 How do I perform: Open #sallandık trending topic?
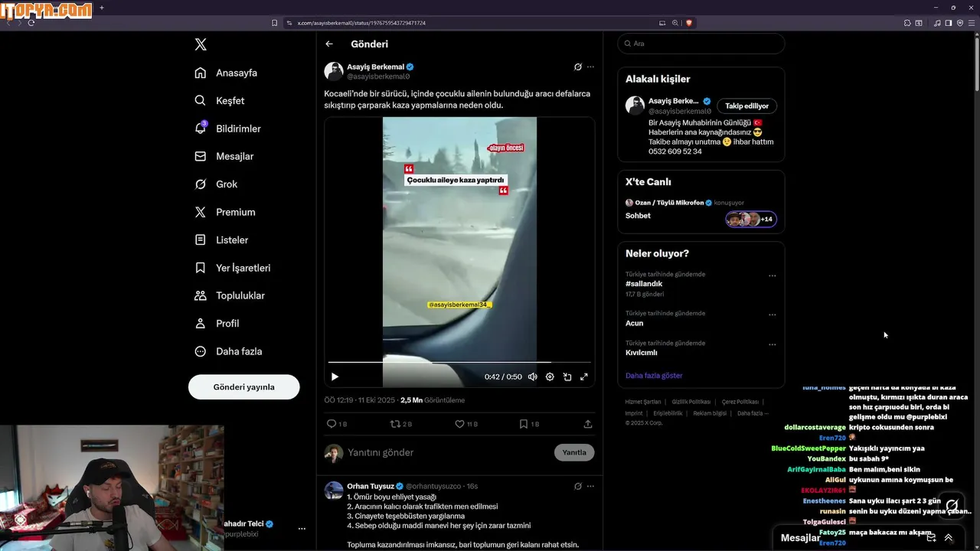point(644,284)
